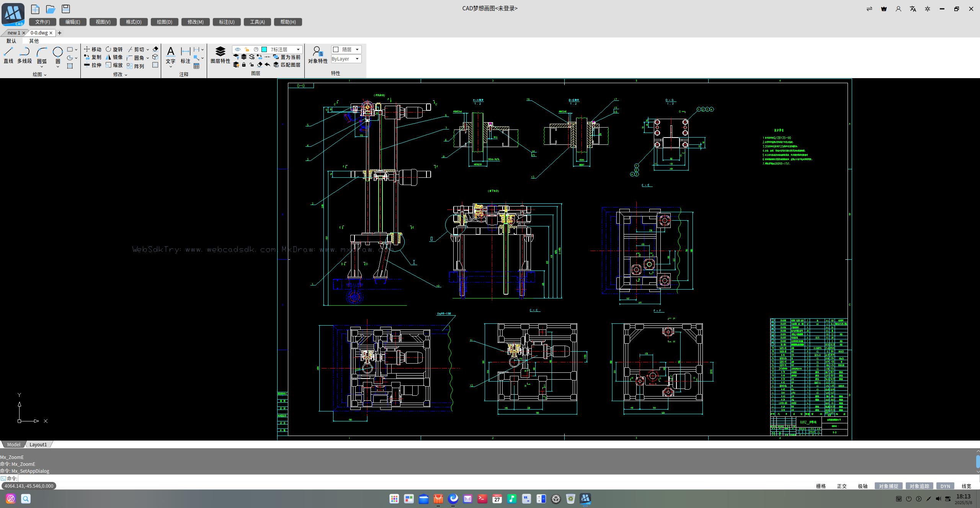This screenshot has height=508, width=980.
Task: Insert a table from annotation panel
Action: 197,66
